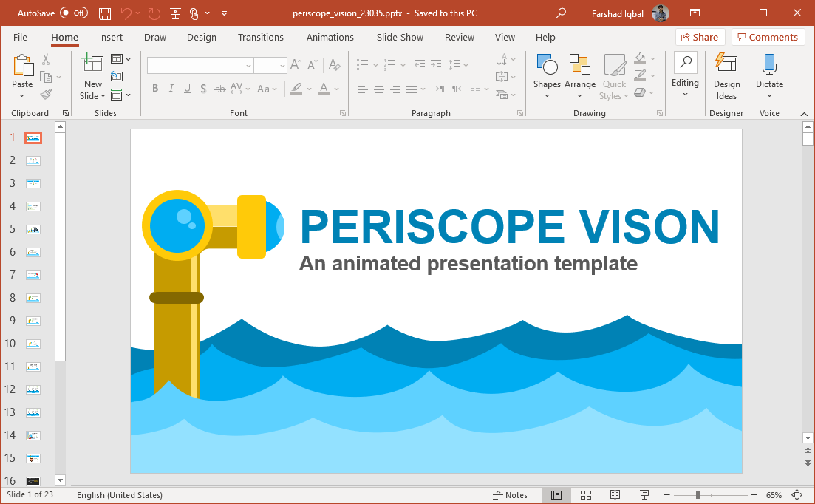Toggle the Notes pane in status bar
Image resolution: width=815 pixels, height=504 pixels.
click(x=511, y=495)
